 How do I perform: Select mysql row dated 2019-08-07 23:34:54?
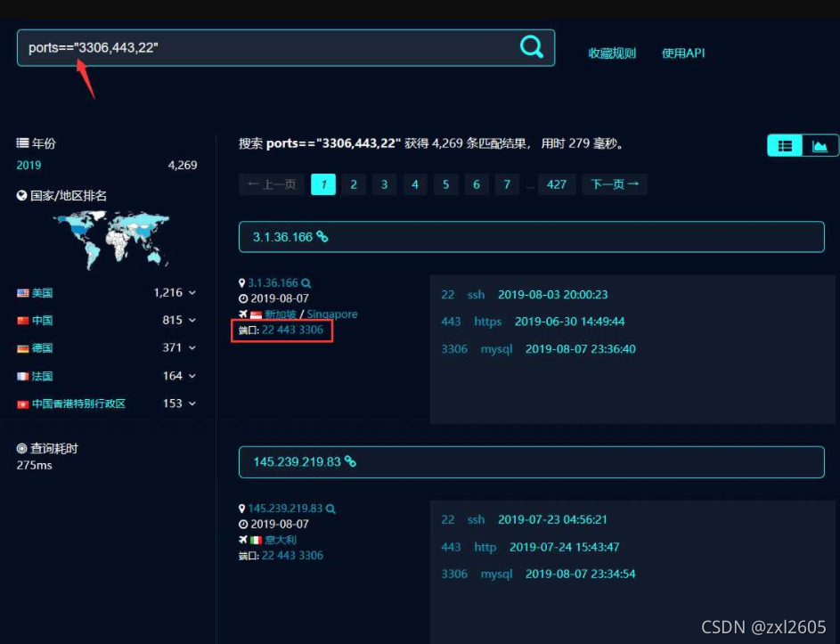(538, 574)
